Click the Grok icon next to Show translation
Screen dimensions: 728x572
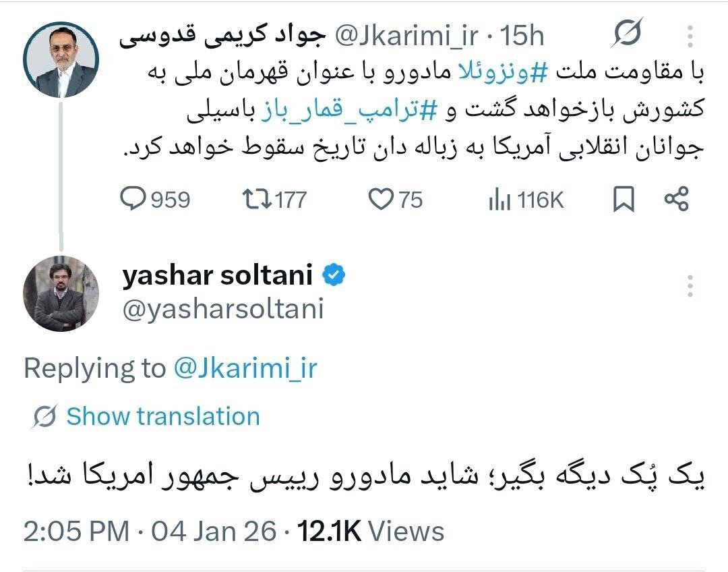(42, 416)
